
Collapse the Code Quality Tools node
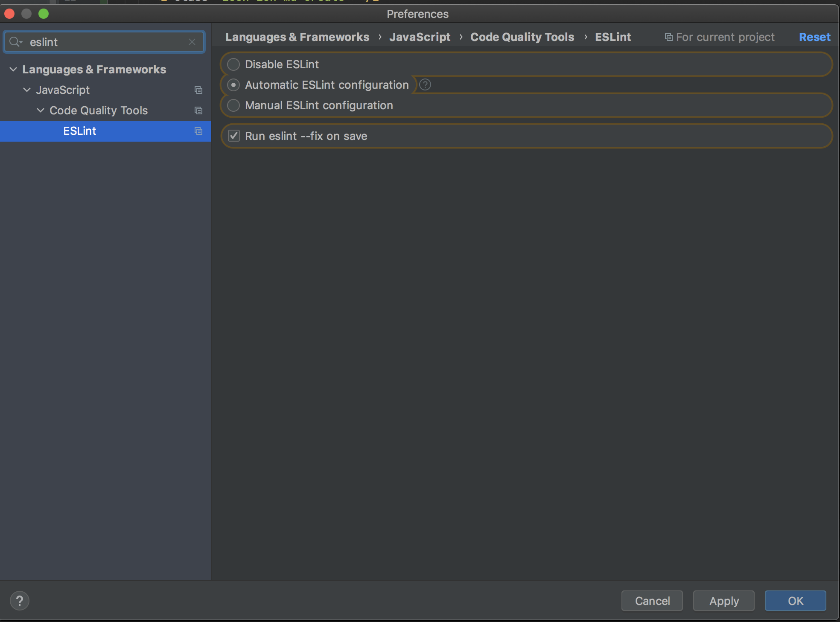41,110
